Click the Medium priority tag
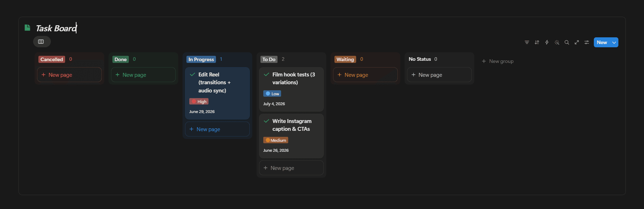Viewport: 644px width, 209px height. click(276, 140)
